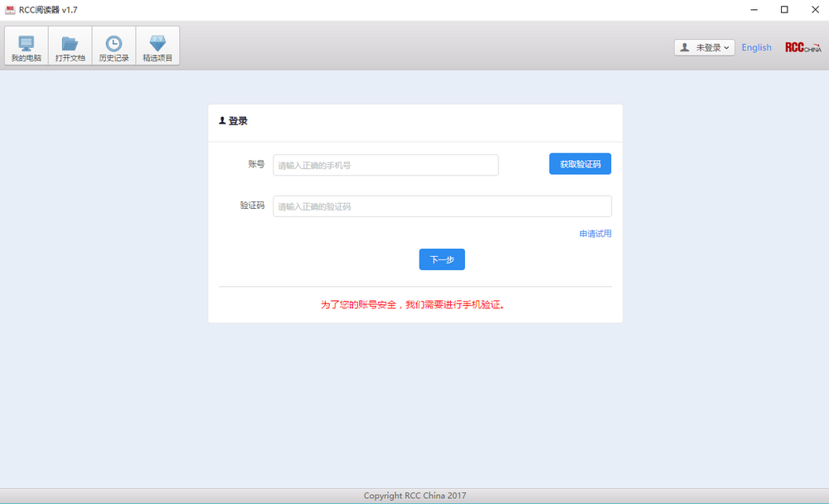This screenshot has width=829, height=504.
Task: Click the user silhouette in 未登录 button
Action: 685,47
